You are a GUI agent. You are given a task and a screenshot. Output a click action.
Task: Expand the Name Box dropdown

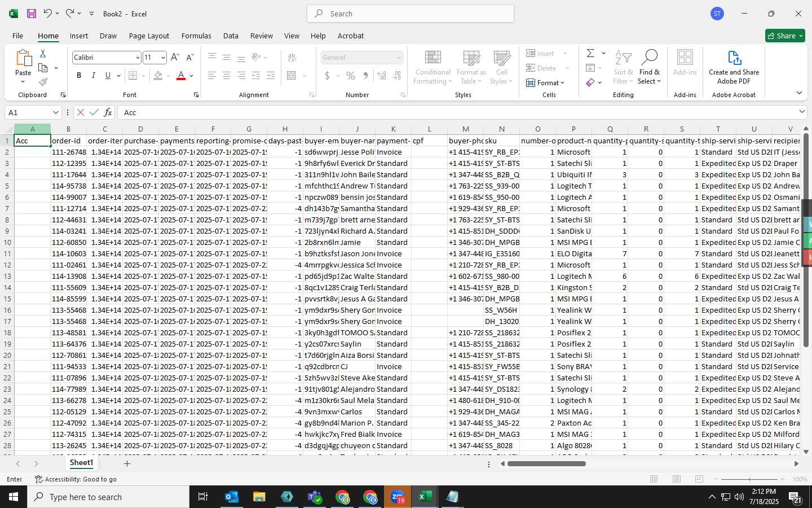point(55,112)
